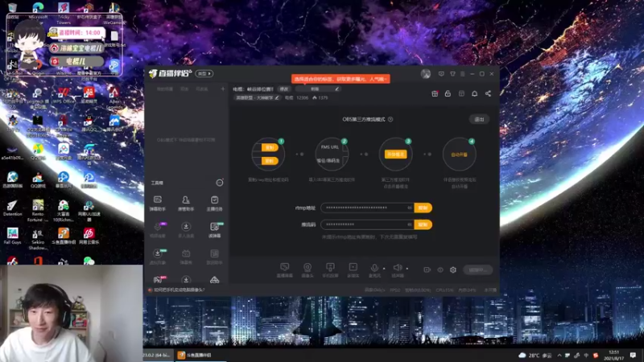Open the Detention desktop shortcut
Screen dimensions: 644x362
click(x=12, y=208)
